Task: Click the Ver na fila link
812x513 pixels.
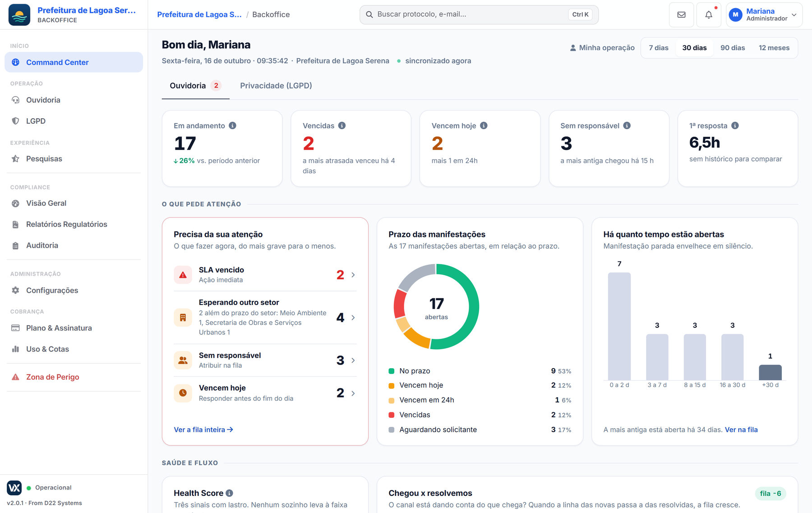Action: pos(741,430)
